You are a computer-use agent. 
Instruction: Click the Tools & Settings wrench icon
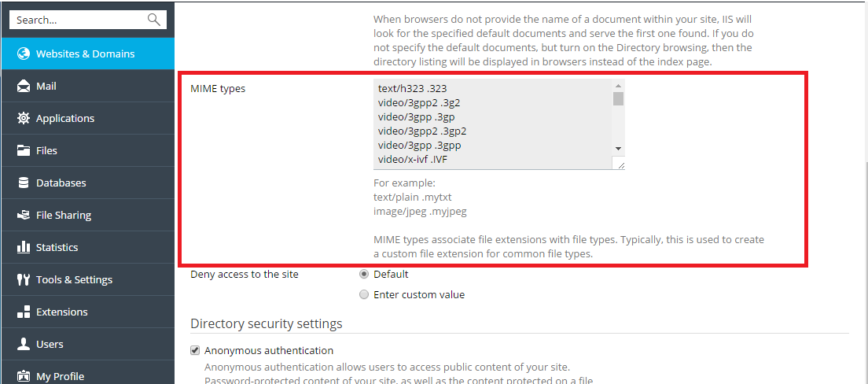click(x=23, y=280)
